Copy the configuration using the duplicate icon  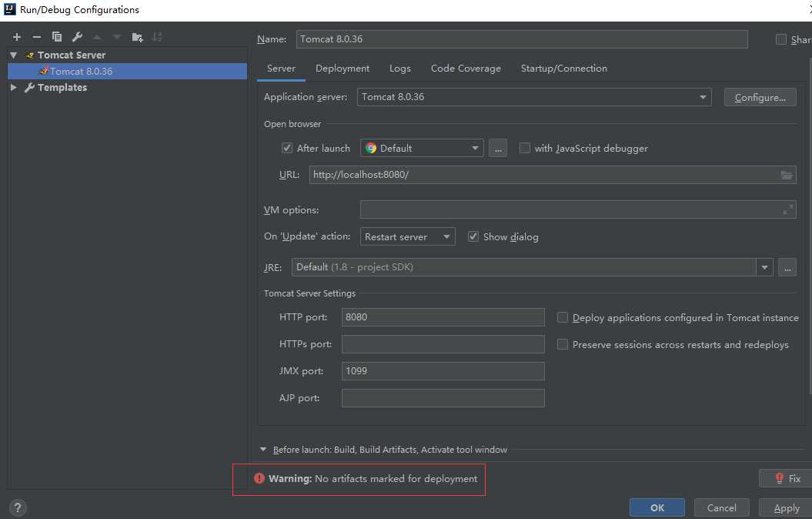point(57,37)
